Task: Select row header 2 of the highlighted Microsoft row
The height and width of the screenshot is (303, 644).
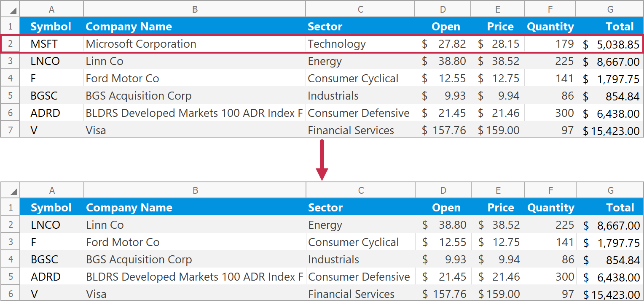Action: pos(10,44)
